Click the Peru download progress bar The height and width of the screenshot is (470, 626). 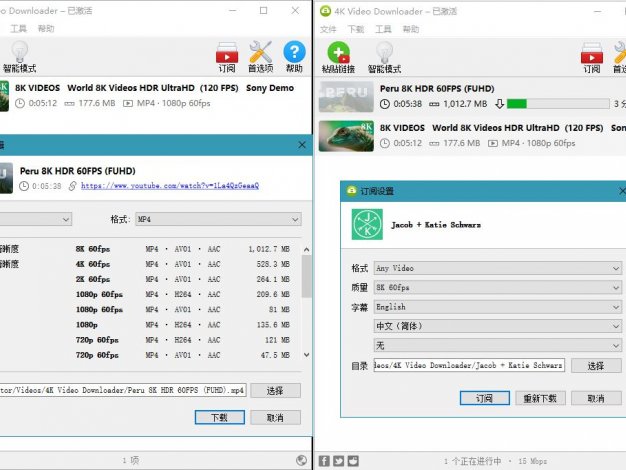click(x=558, y=104)
